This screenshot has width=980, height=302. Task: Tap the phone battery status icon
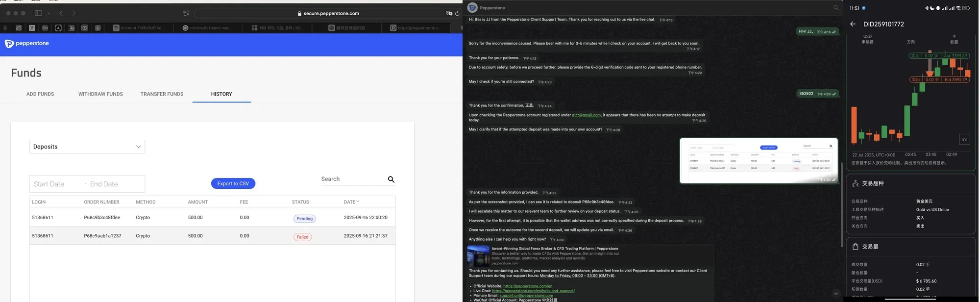pos(966,8)
